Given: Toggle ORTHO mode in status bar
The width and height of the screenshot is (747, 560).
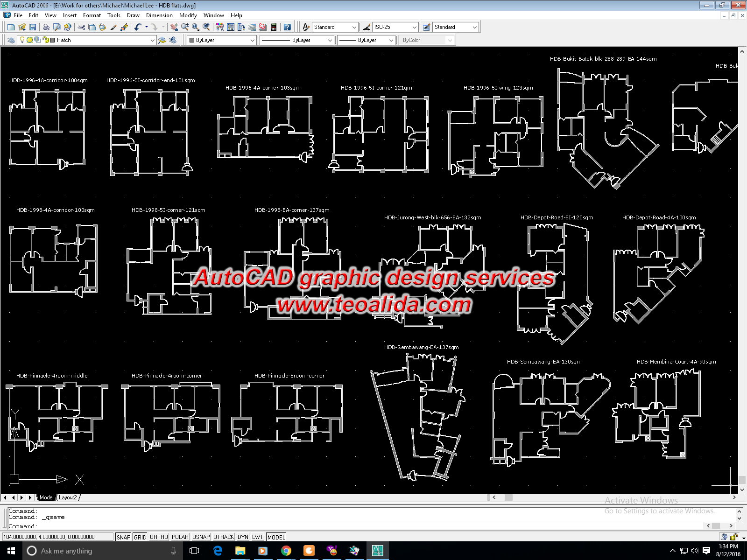Looking at the screenshot, I should coord(159,537).
